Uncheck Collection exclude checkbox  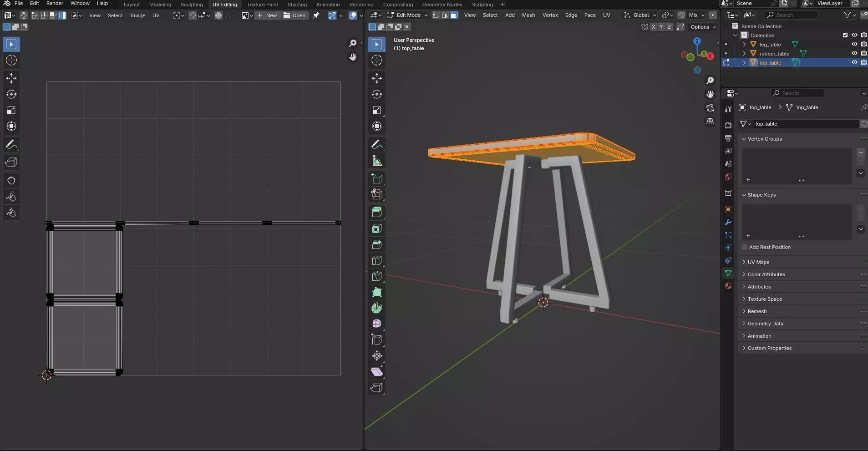tap(845, 35)
